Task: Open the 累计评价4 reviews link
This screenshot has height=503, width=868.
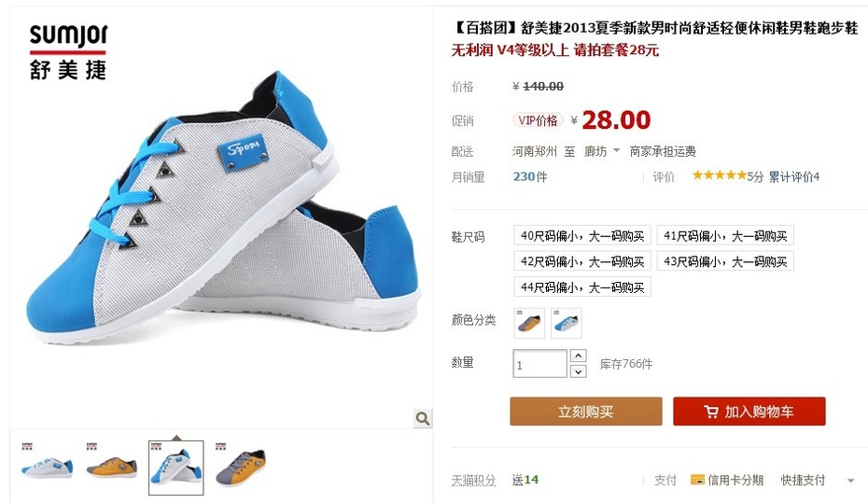Action: pos(794,176)
